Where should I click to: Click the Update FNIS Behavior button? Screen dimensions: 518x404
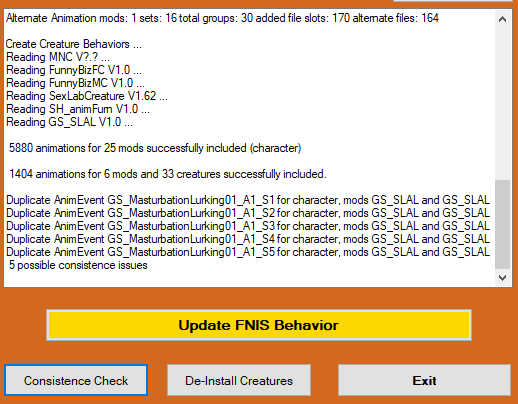coord(259,325)
